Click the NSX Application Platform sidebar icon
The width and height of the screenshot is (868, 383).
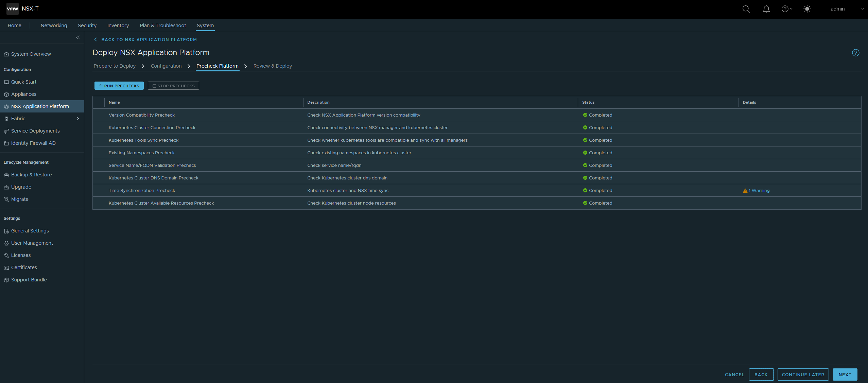(x=6, y=107)
